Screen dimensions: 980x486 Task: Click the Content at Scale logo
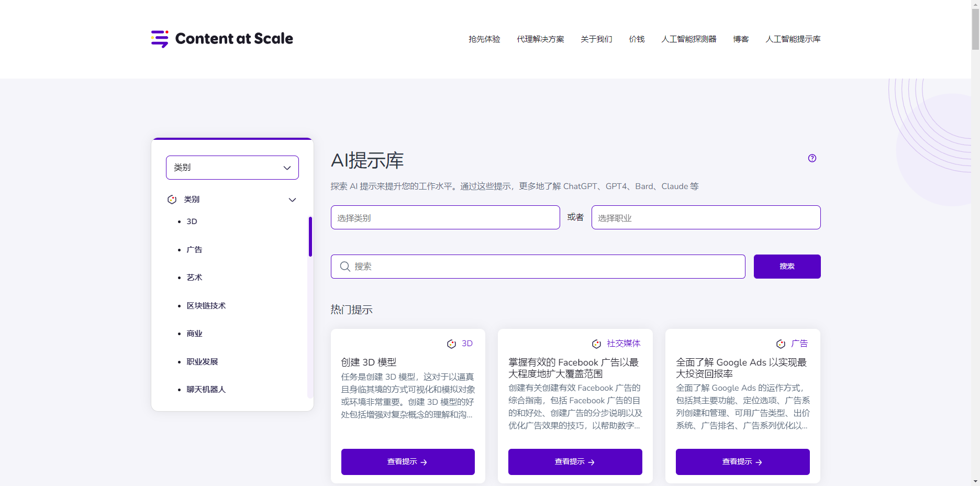tap(222, 39)
